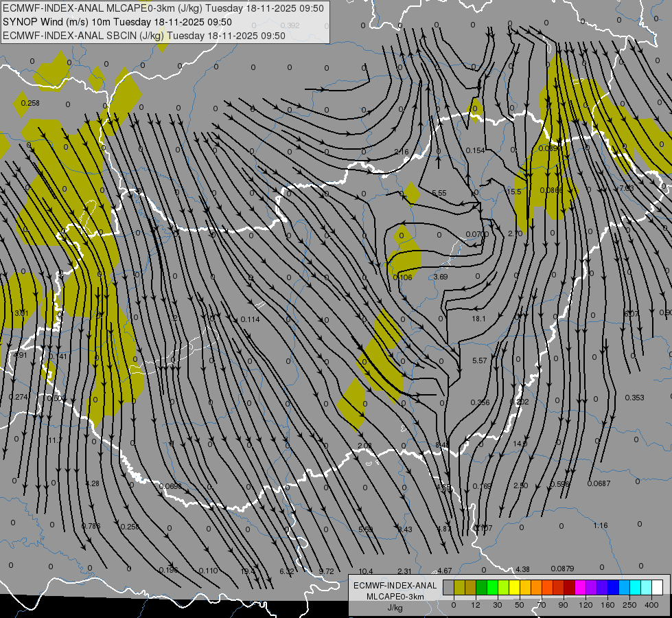This screenshot has width=672, height=618.
Task: Click the J/kg unit label in legend
Action: [x=395, y=608]
